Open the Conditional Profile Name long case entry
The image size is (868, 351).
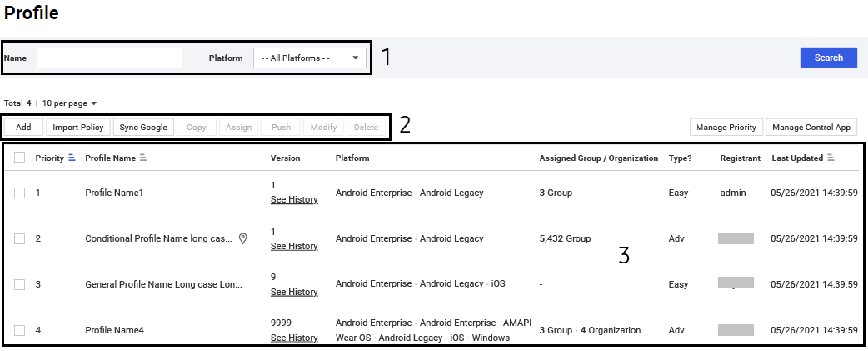click(x=159, y=238)
